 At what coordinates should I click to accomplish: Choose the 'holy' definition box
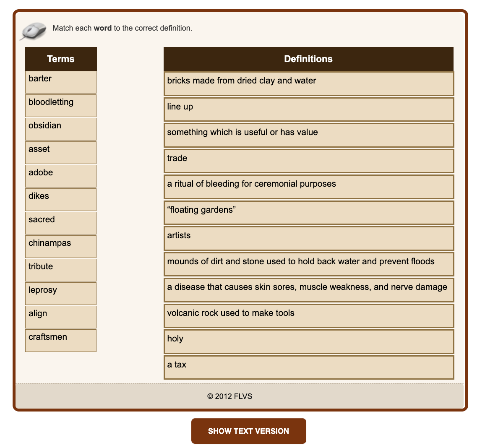tap(309, 341)
